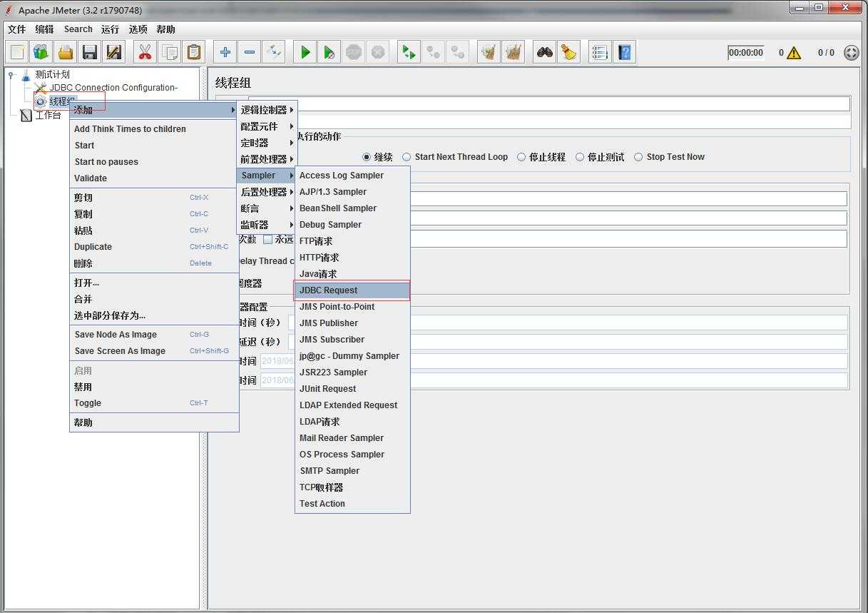The image size is (868, 613).
Task: Select the 停止线程 radio button
Action: (x=521, y=157)
